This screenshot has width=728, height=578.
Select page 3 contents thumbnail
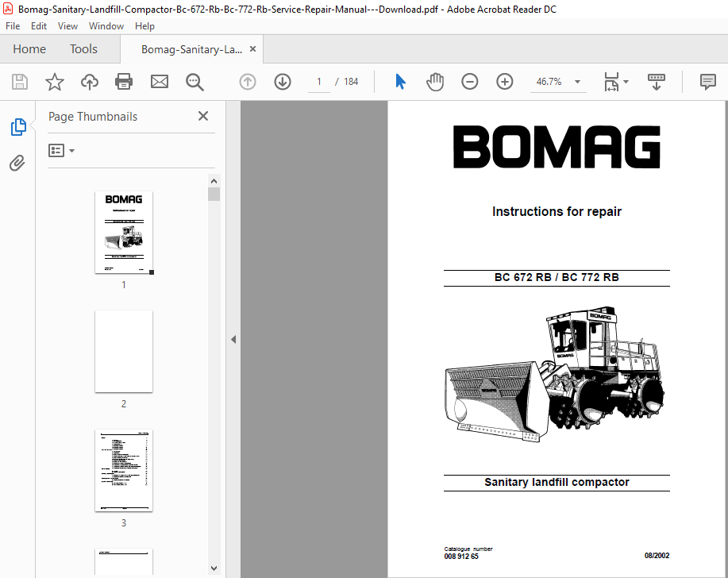124,470
